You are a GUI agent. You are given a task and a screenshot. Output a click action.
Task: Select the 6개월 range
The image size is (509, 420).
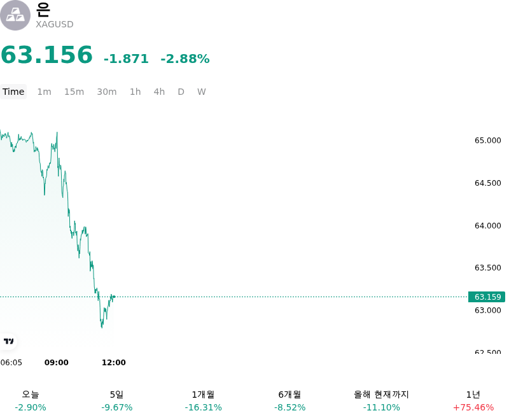[290, 400]
